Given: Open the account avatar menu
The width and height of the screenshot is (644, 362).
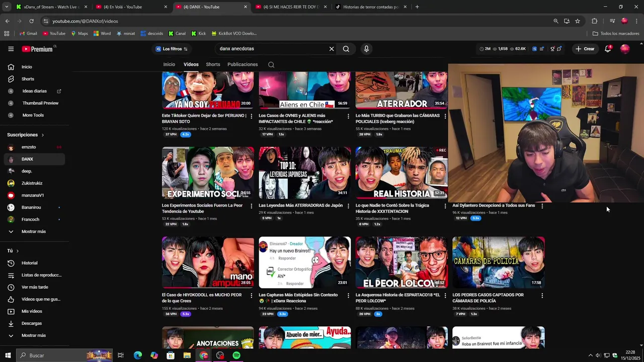Looking at the screenshot, I should coord(625,49).
